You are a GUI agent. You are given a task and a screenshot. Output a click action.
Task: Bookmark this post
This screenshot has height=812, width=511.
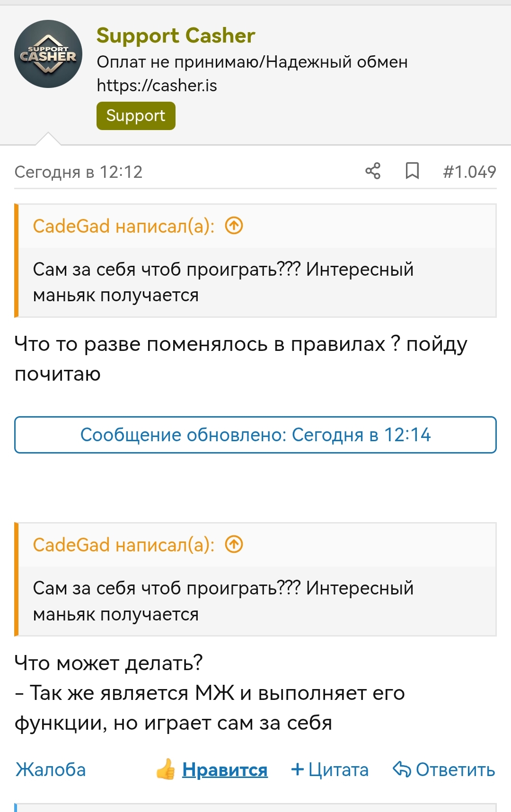coord(412,171)
